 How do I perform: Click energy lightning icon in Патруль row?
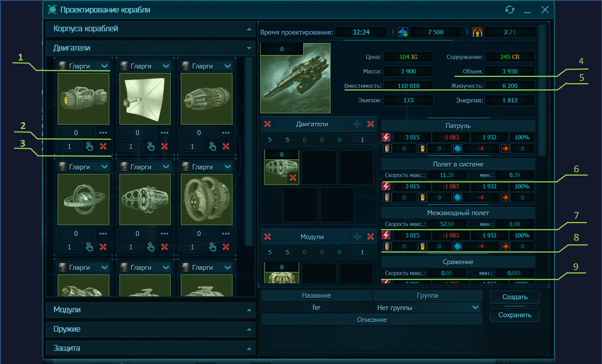386,137
